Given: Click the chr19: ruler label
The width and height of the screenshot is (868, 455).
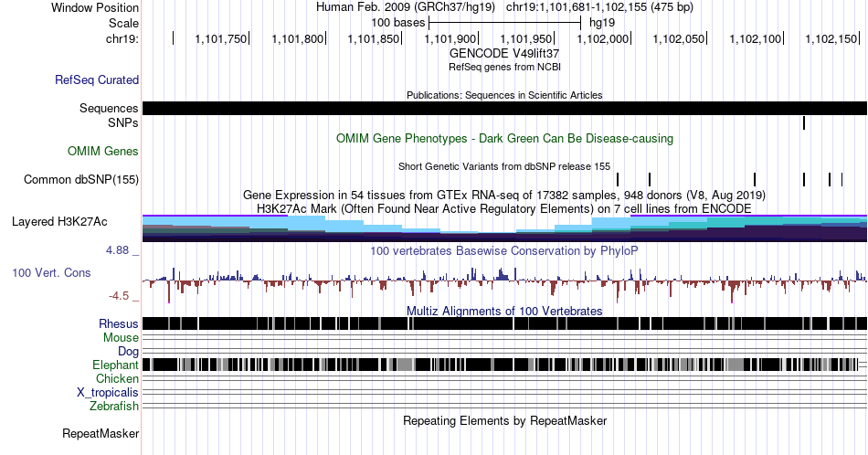Looking at the screenshot, I should point(122,38).
